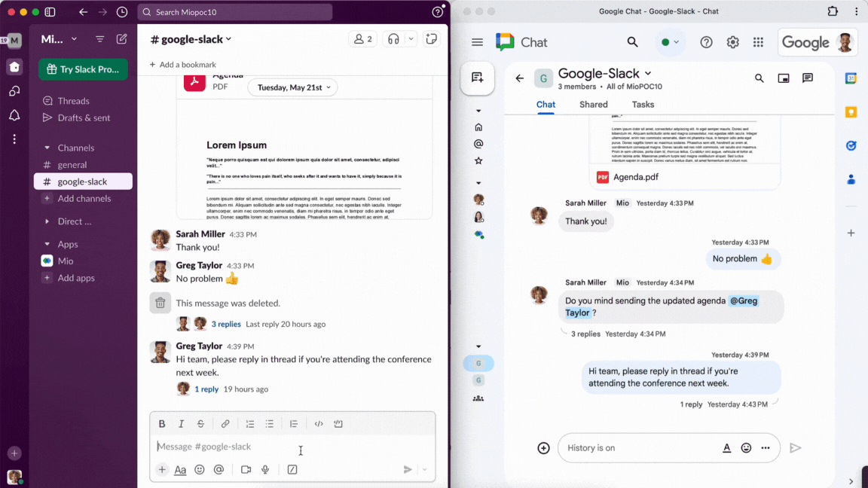Image resolution: width=868 pixels, height=488 pixels.
Task: Expand the Direct messages section
Action: tap(47, 221)
